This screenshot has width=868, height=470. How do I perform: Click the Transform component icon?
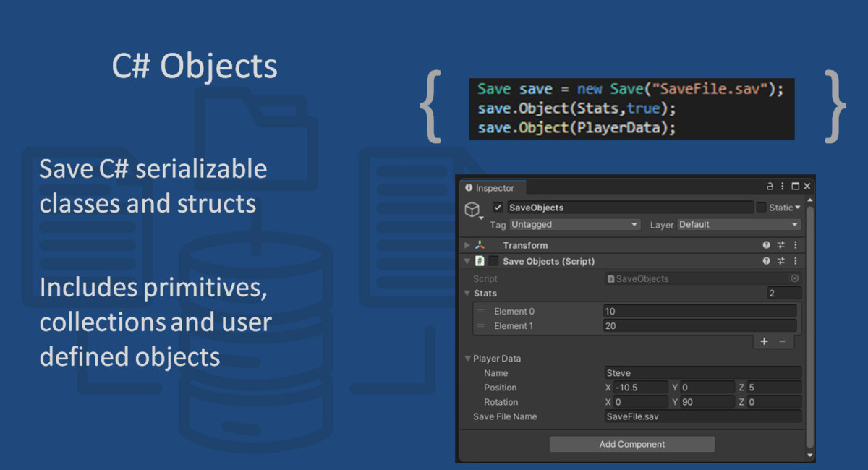coord(481,244)
